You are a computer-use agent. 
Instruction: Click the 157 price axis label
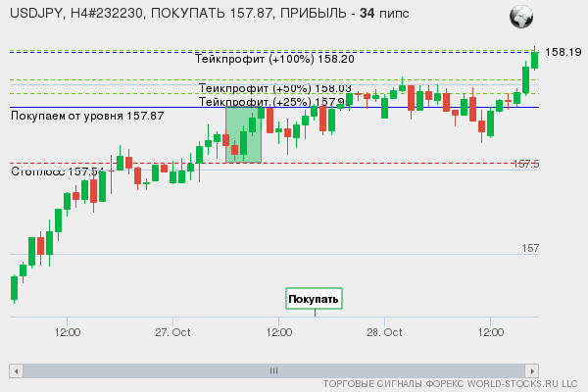[530, 248]
